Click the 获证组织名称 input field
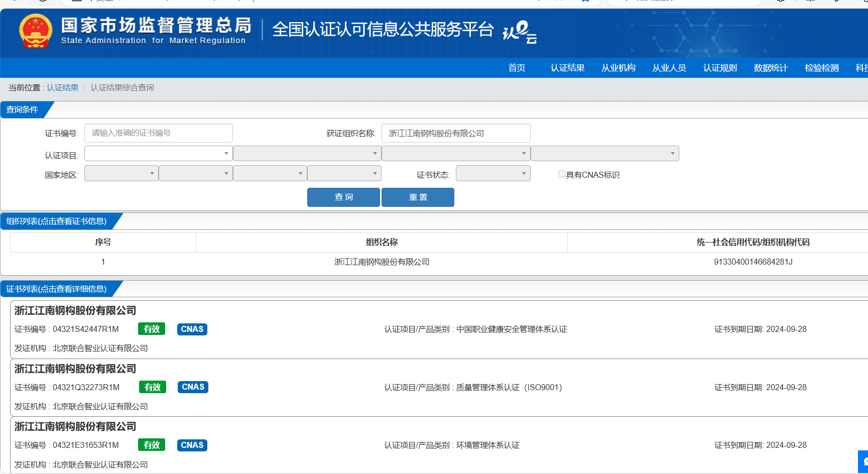Screen dimensions: 868x474 (x=456, y=133)
